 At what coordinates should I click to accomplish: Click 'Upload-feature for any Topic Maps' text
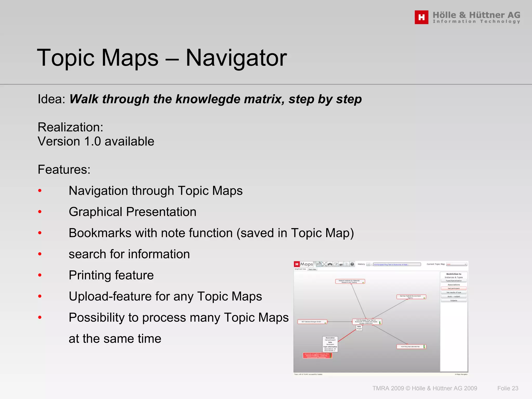(165, 296)
